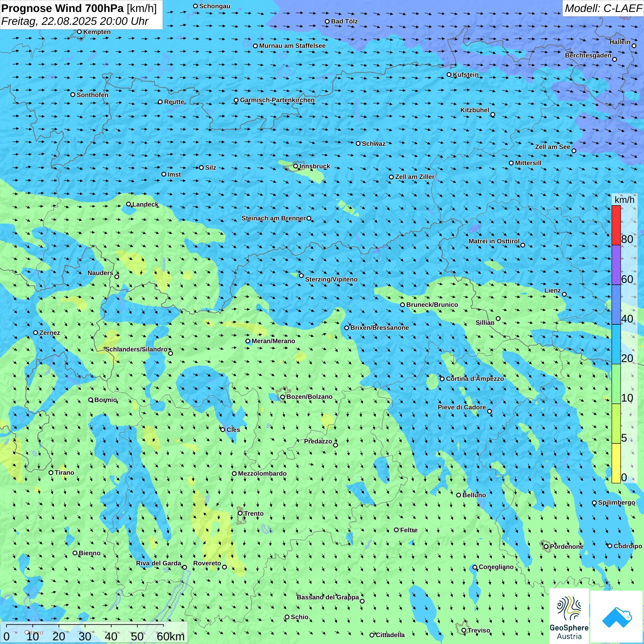This screenshot has width=644, height=644.
Task: Click the Predazzo label
Action: (318, 441)
